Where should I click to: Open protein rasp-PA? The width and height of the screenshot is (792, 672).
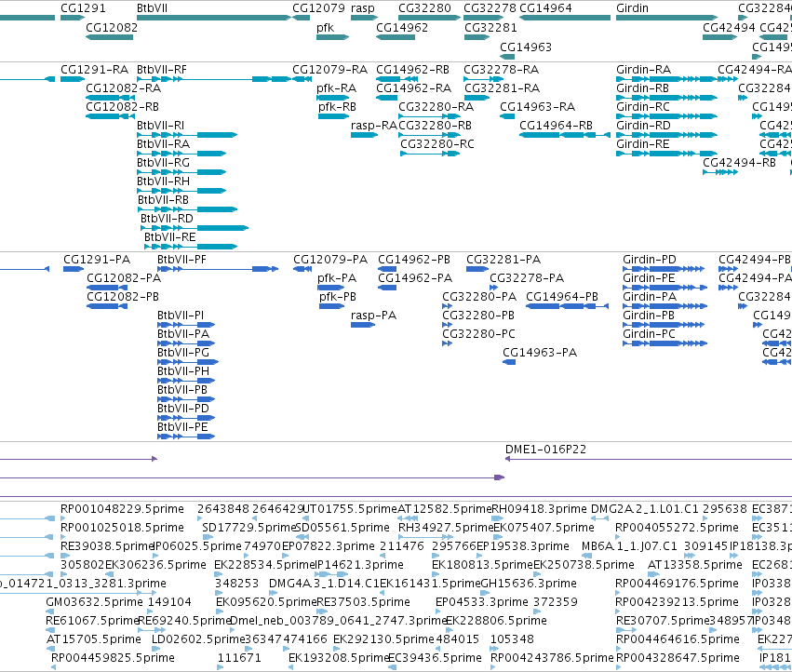click(363, 325)
